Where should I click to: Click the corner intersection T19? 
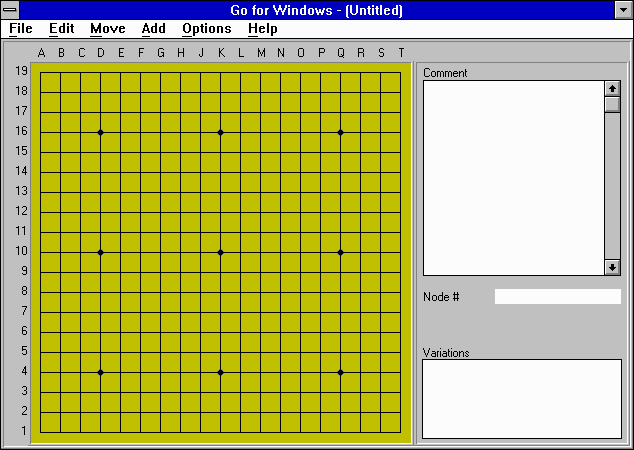[400, 73]
